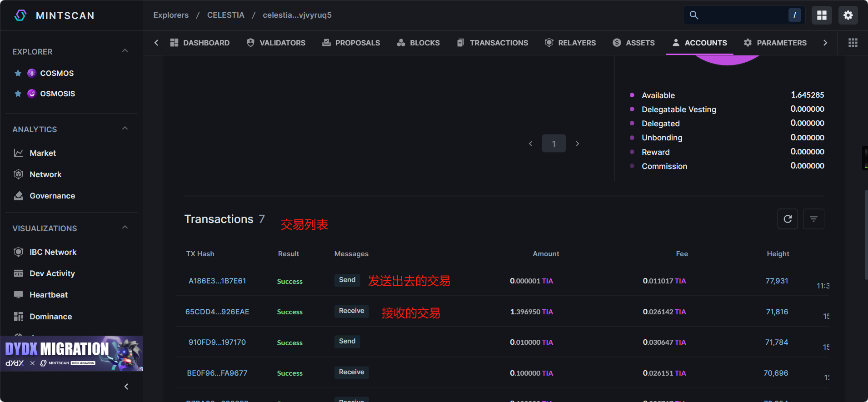Open Market in sidebar

click(x=43, y=153)
